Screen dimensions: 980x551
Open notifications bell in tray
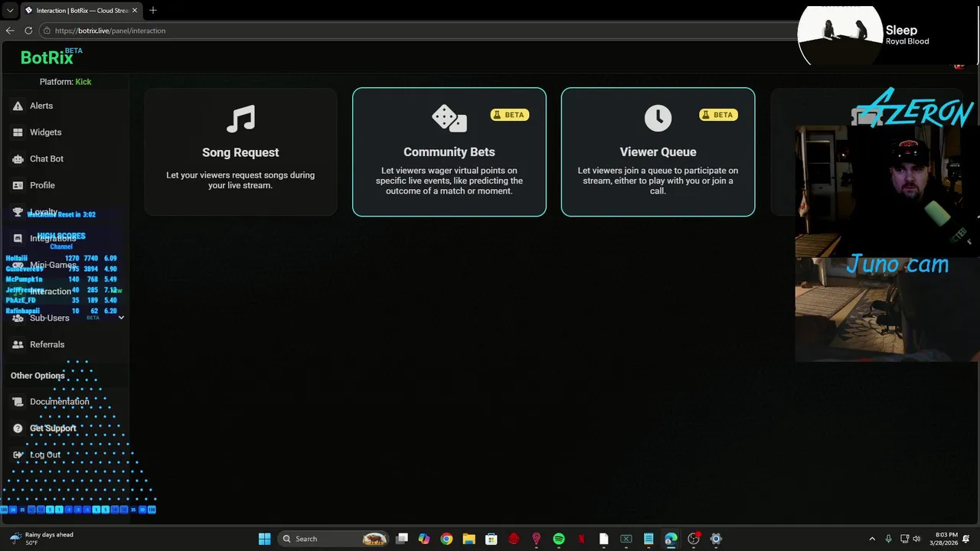pos(966,539)
